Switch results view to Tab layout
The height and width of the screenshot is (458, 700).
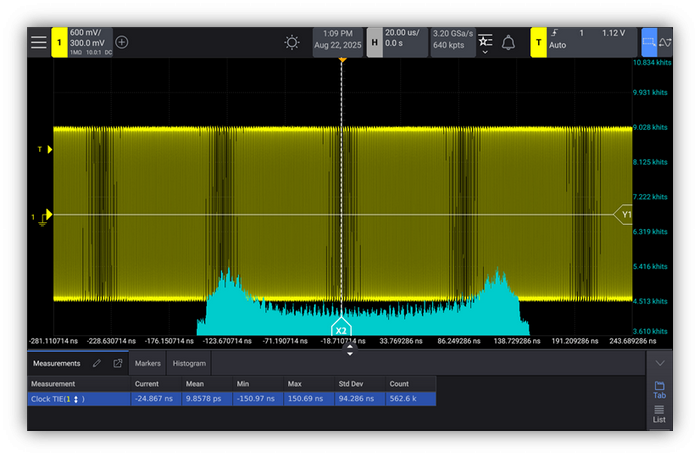click(659, 389)
